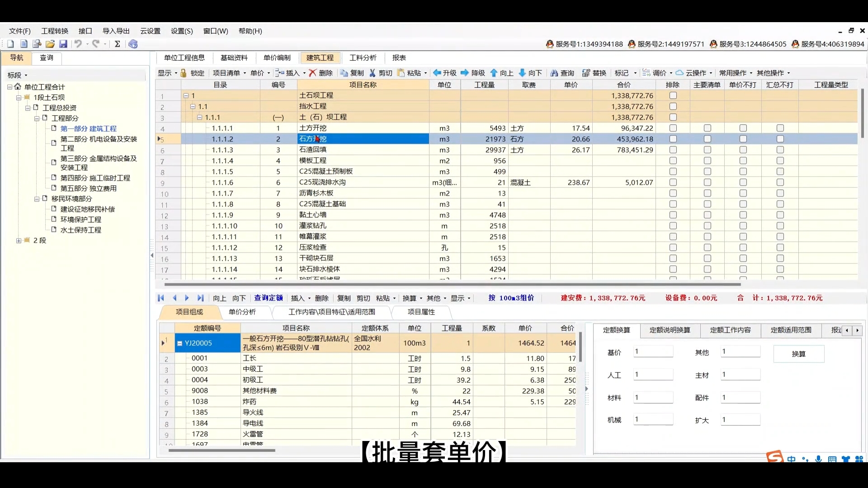The image size is (868, 488).
Task: Click the Redo arrow icon
Action: 96,44
